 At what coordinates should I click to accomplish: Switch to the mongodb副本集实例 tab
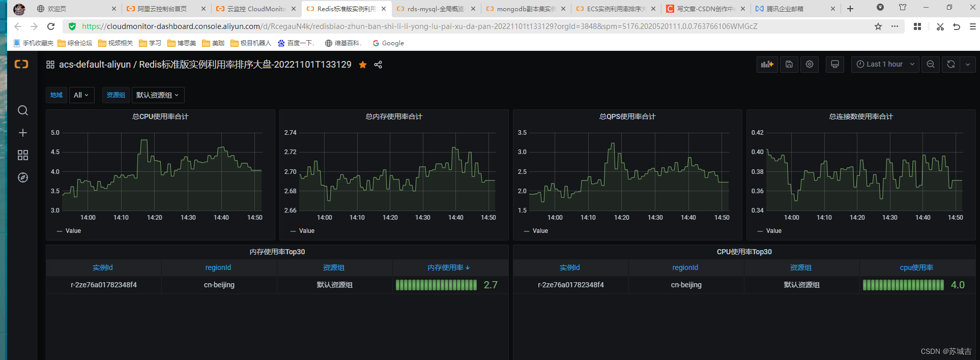pos(526,9)
